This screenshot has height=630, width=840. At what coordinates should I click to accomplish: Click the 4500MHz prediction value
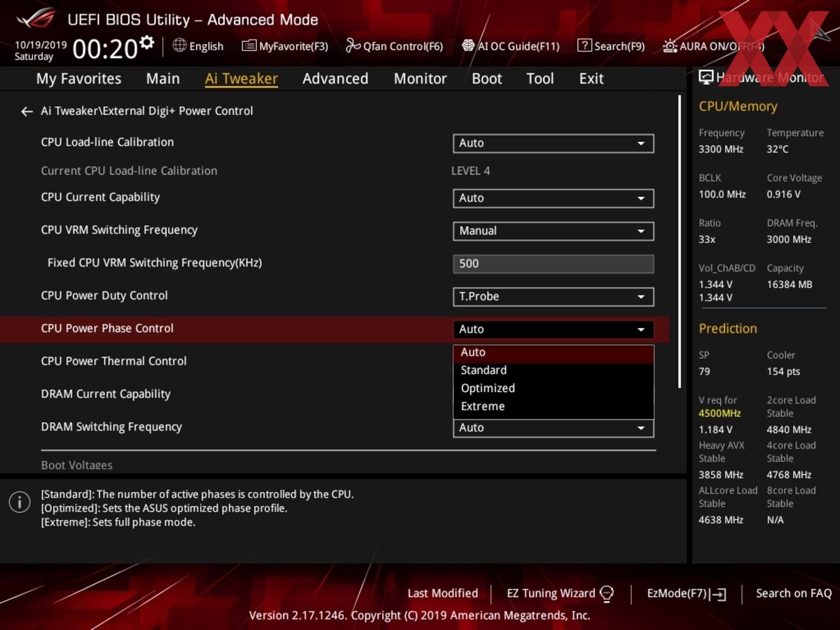coord(720,413)
